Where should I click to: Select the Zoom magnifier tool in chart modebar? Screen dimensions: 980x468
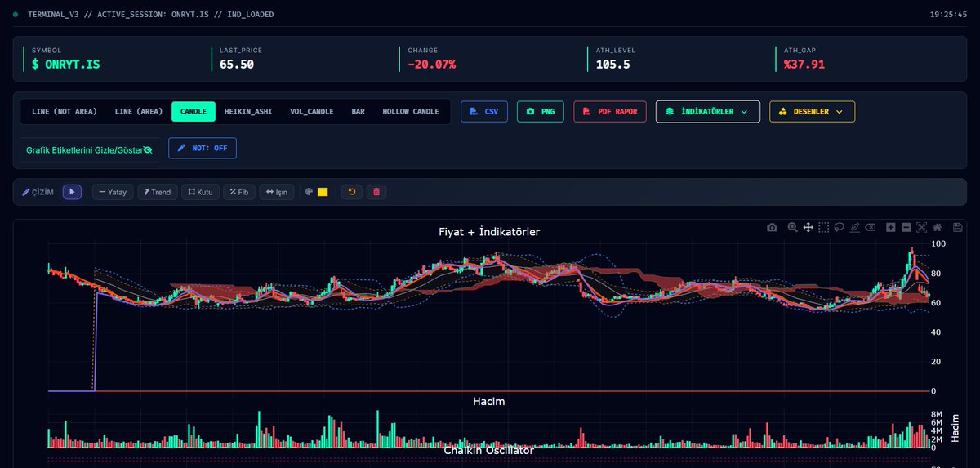(792, 228)
